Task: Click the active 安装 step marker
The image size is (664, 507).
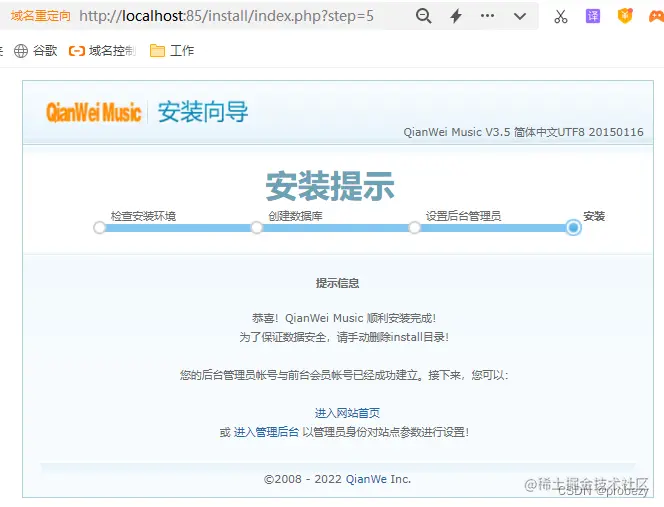Action: [573, 227]
